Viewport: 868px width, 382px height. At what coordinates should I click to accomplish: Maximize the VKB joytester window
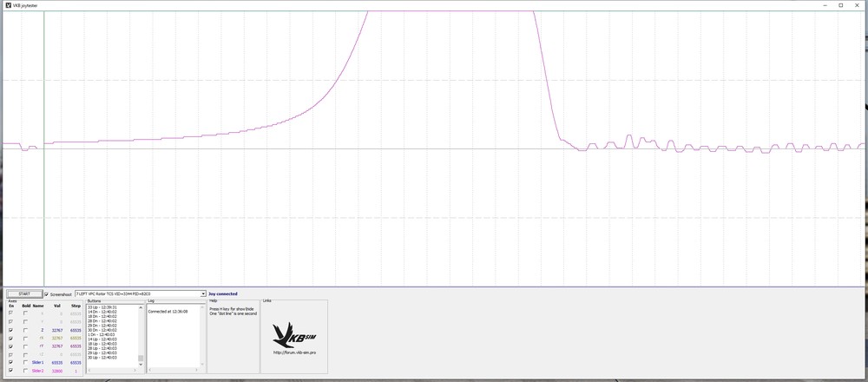click(x=841, y=5)
